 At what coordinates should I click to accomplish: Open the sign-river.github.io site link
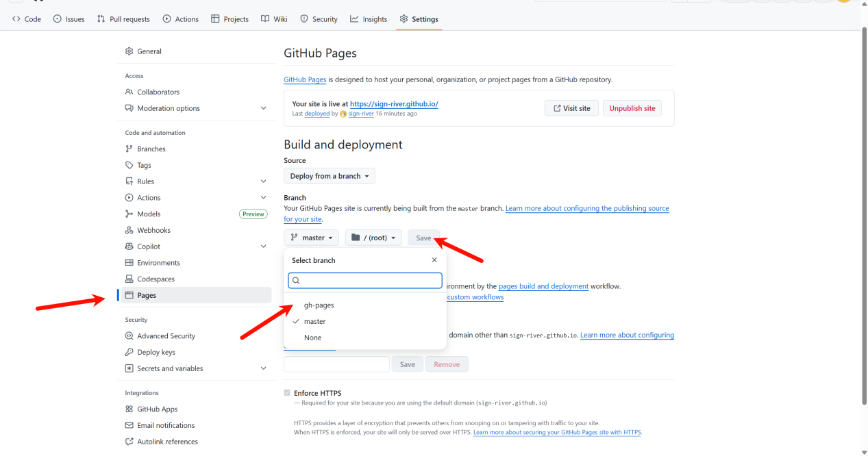point(394,104)
